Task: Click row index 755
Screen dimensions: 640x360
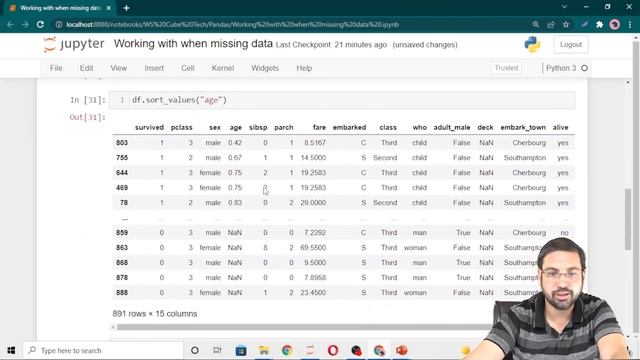Action: (122, 158)
